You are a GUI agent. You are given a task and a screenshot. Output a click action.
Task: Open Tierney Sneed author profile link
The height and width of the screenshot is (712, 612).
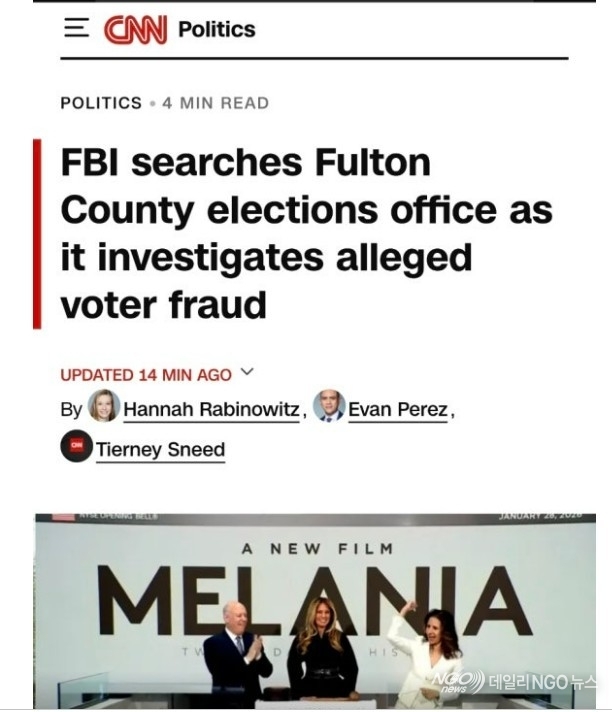point(160,450)
